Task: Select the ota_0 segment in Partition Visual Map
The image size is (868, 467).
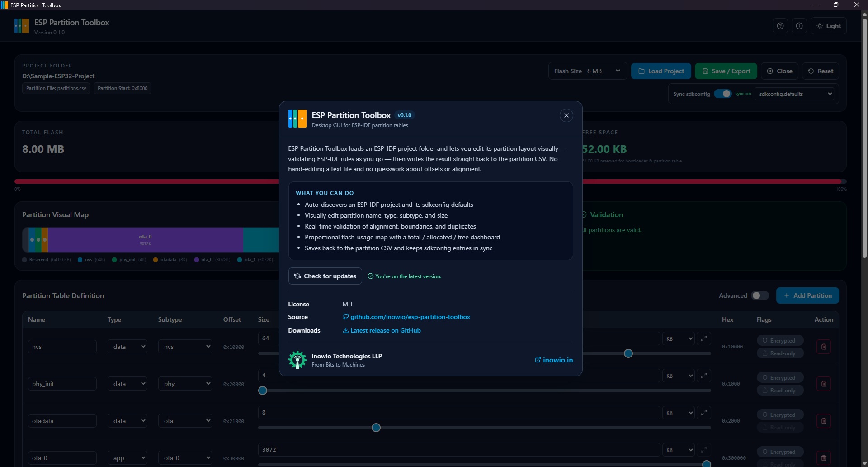Action: point(145,240)
